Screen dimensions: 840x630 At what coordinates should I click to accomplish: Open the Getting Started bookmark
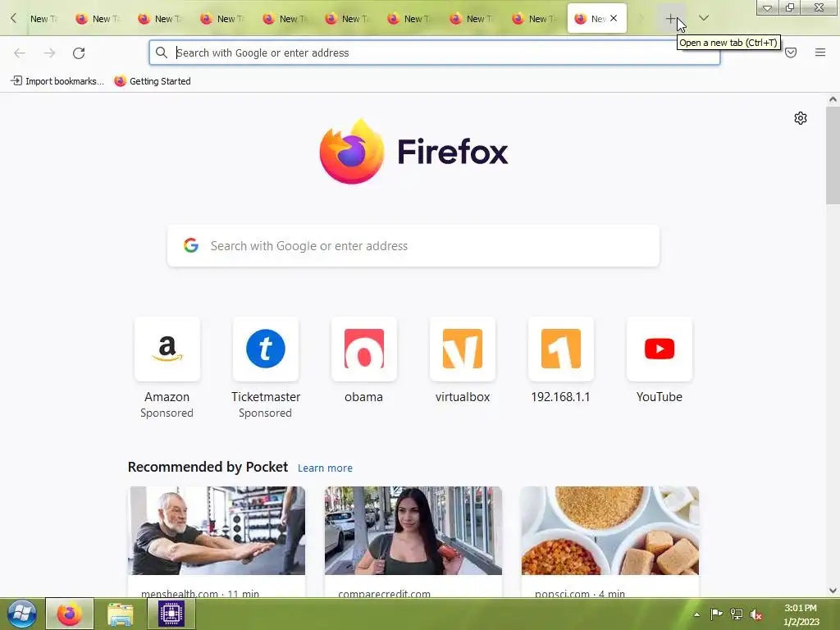(x=153, y=81)
